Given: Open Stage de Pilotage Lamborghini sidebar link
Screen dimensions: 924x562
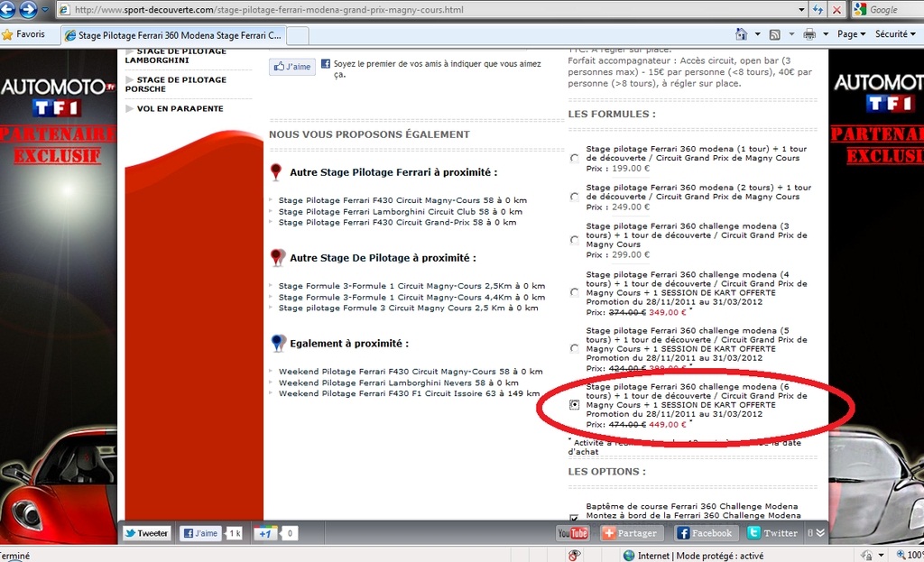Looking at the screenshot, I should pos(176,55).
